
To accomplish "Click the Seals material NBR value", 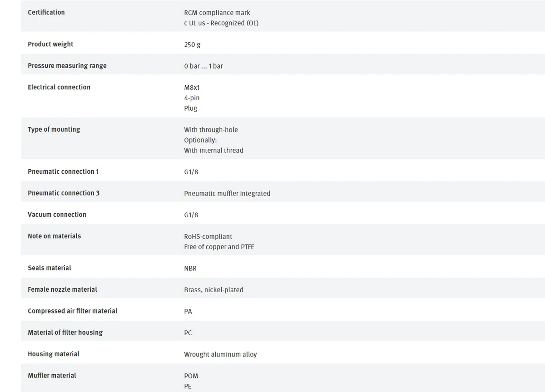I will click(190, 268).
